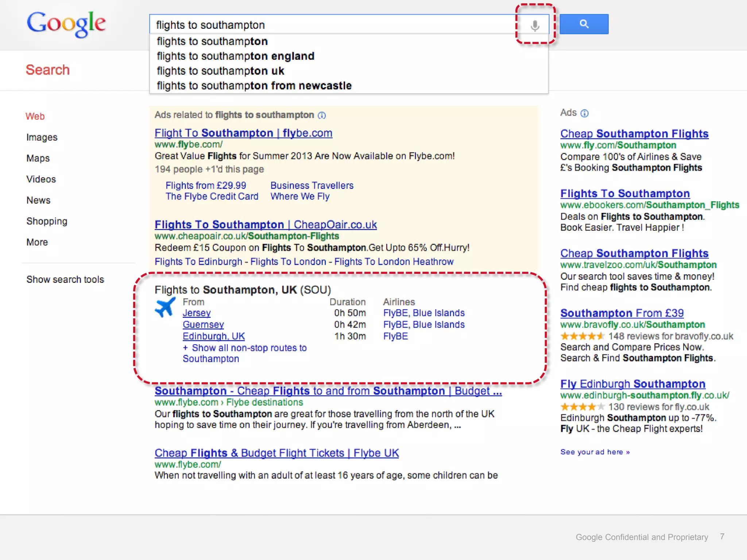
Task: Open travelzoo 'Cheap Southampton Flights' ad
Action: (x=634, y=253)
